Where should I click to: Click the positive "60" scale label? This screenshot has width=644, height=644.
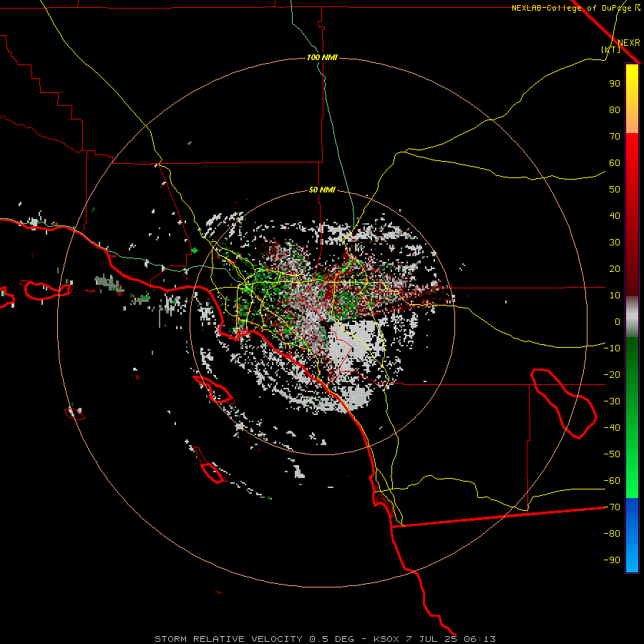[615, 163]
